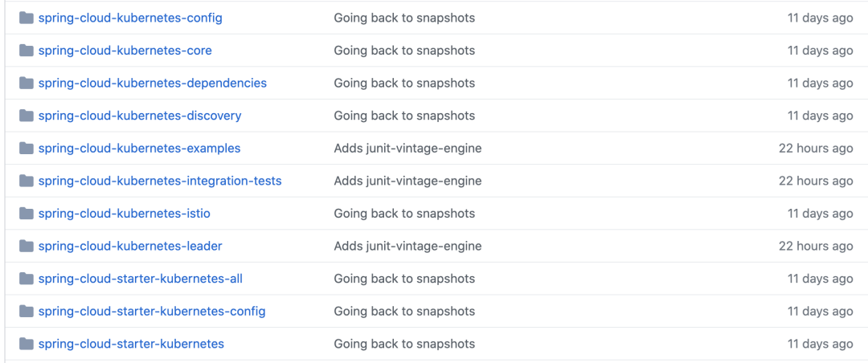Click folder icon beside spring-cloud-kubernetes-core
The width and height of the screenshot is (868, 363).
(27, 51)
